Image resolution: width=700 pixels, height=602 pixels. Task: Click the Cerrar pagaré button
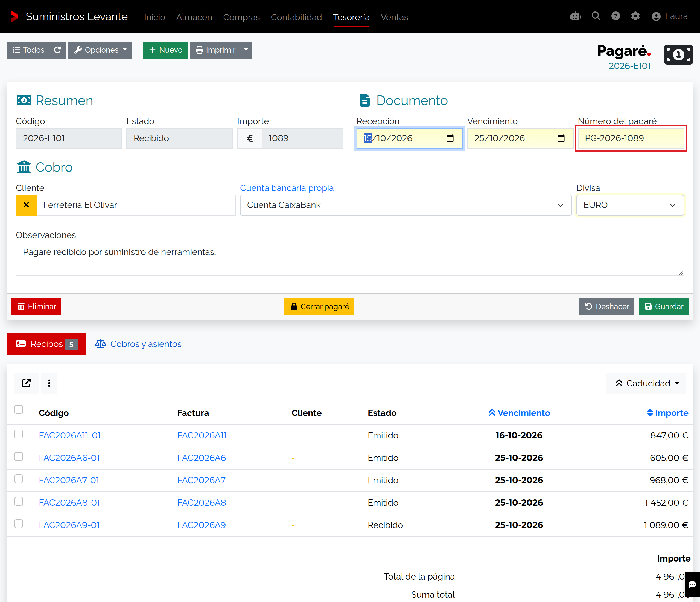pyautogui.click(x=319, y=306)
